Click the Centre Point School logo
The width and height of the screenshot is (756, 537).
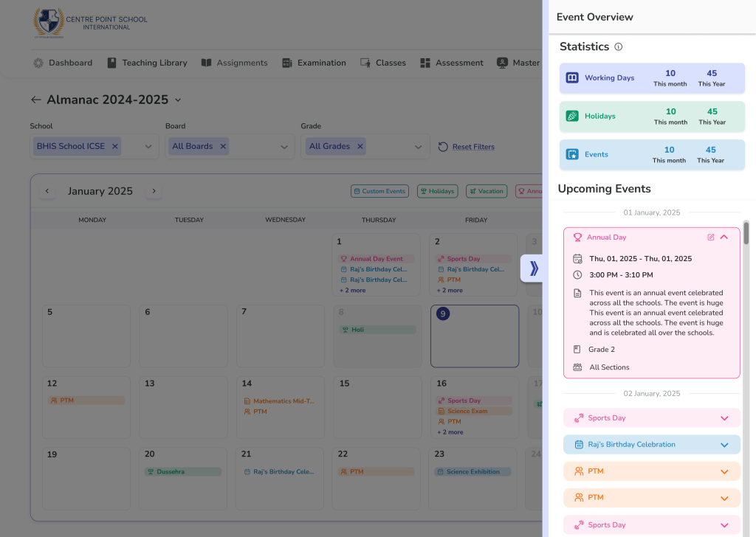(49, 23)
